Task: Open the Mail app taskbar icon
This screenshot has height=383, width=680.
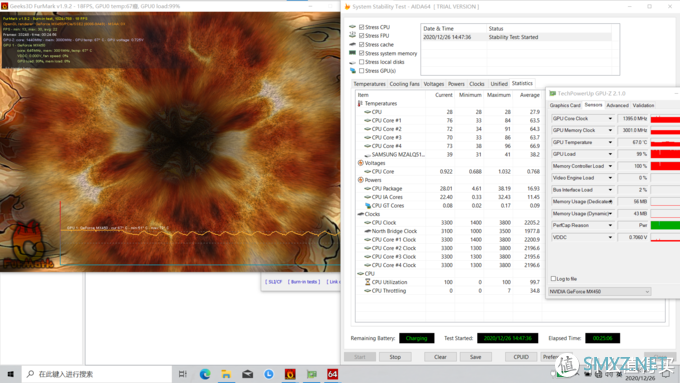Action: pyautogui.click(x=248, y=374)
